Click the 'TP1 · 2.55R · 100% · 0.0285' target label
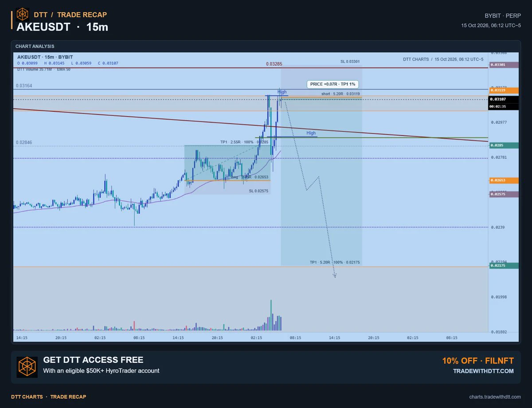 (244, 142)
